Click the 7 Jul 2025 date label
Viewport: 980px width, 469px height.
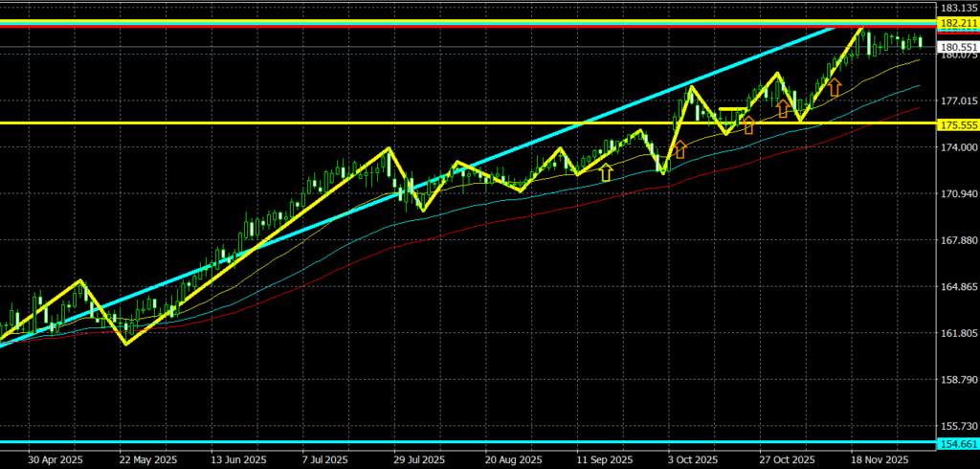[x=323, y=458]
